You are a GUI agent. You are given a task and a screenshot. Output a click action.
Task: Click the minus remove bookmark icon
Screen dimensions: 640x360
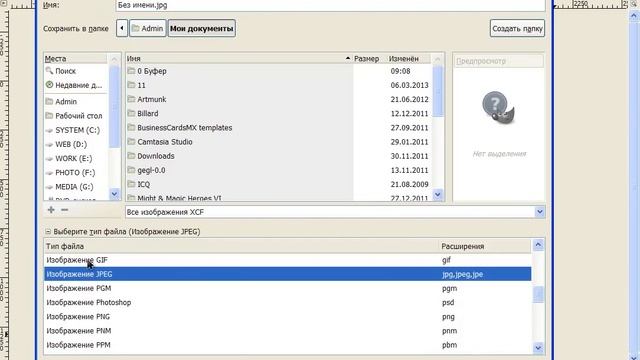point(64,210)
